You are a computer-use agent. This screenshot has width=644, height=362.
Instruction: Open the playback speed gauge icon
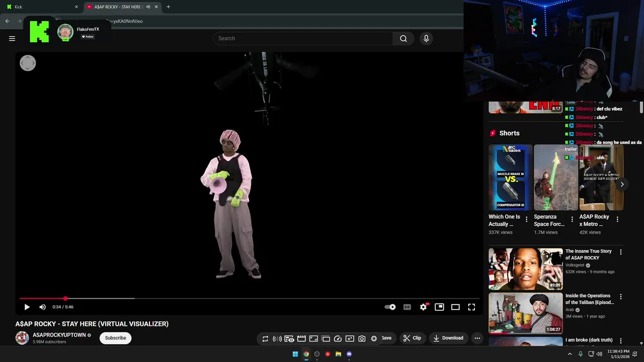coord(338,338)
